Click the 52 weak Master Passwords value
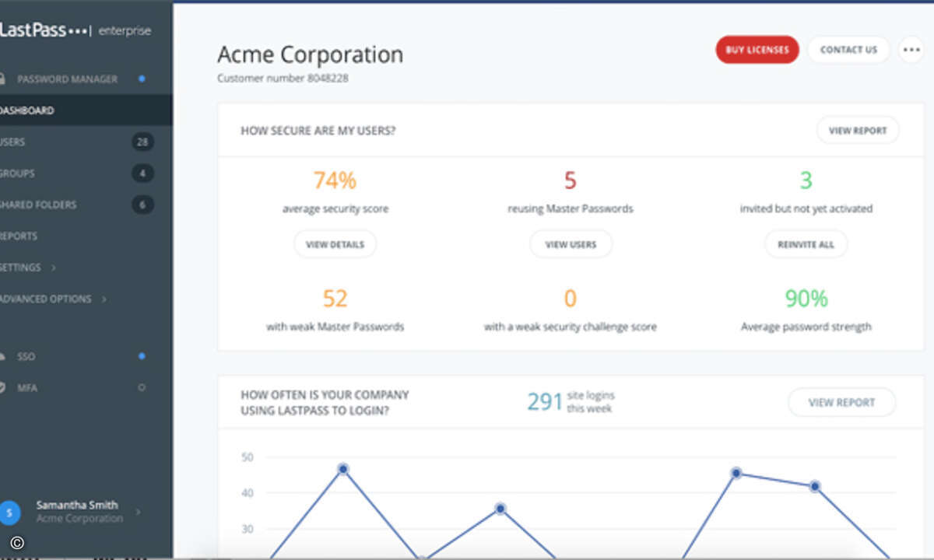934x560 pixels. coord(335,299)
